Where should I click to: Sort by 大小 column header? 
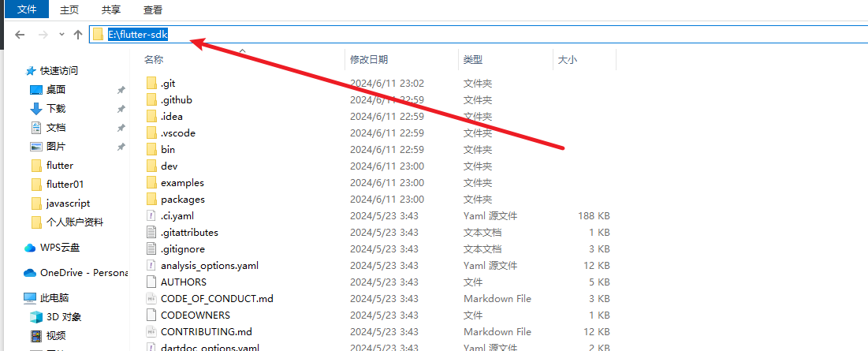click(x=567, y=59)
